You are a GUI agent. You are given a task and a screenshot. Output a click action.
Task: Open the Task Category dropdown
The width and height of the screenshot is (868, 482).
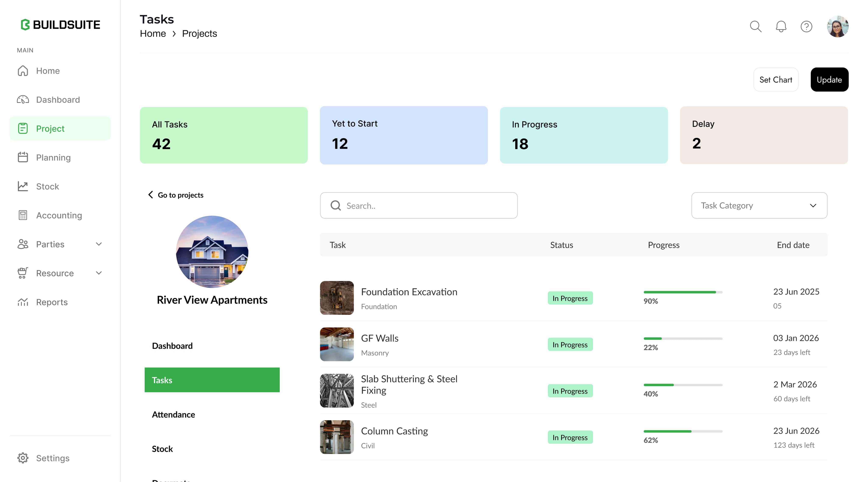coord(759,205)
